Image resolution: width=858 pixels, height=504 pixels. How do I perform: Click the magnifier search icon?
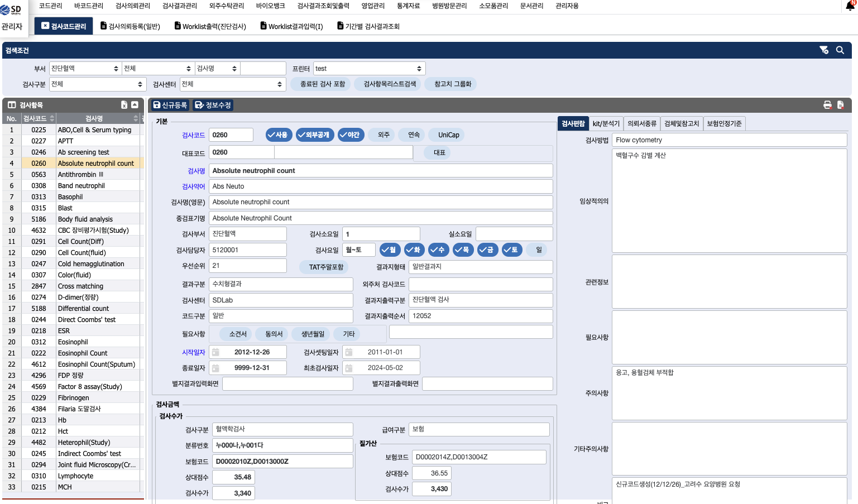pos(840,50)
